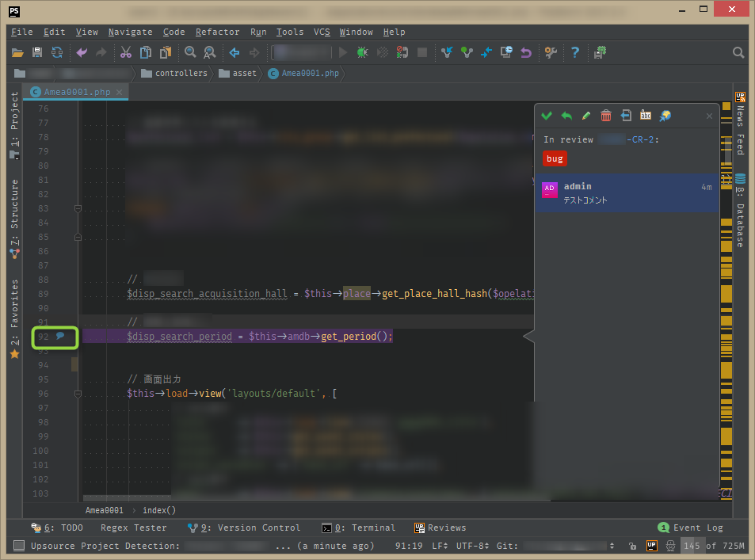Click the Show History clock icon
This screenshot has width=755, height=560.
pyautogui.click(x=506, y=52)
